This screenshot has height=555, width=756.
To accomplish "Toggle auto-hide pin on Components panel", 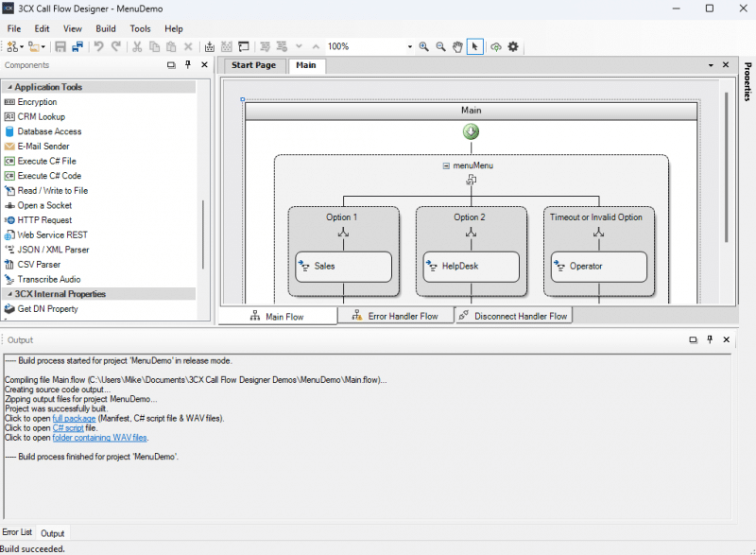I will (x=188, y=64).
